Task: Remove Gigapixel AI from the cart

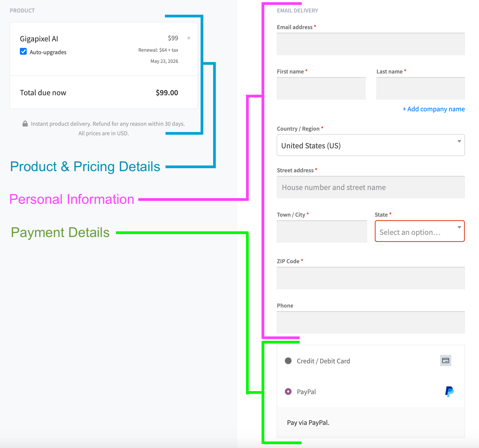Action: pos(189,38)
